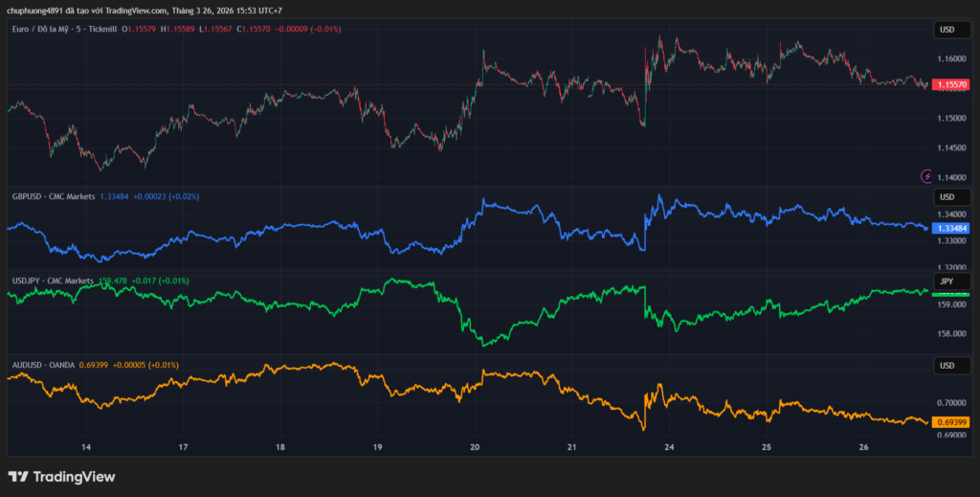Open the USD currency selector on GBPUSD pane
The image size is (980, 497).
[947, 197]
